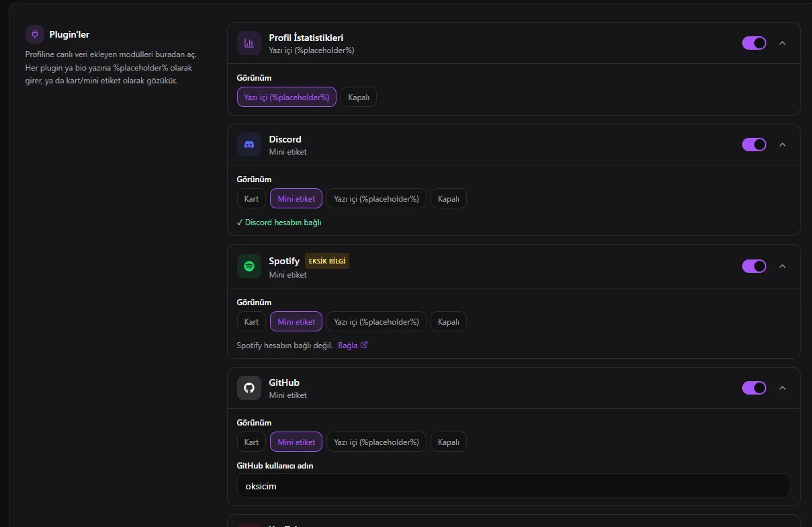Toggle the Spotify plugin switch
The height and width of the screenshot is (527, 812).
(754, 266)
